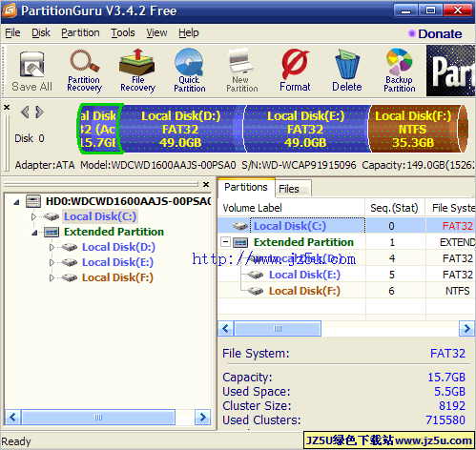Select Local Disk(F:) row in partitions table
Viewport: 476px width, 450px height.
pos(346,291)
